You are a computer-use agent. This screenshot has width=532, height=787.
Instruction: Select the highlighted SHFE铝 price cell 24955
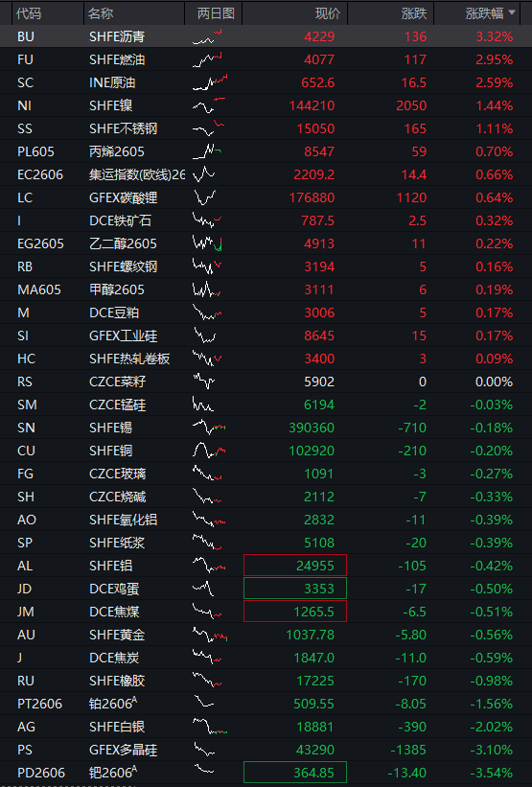click(295, 566)
